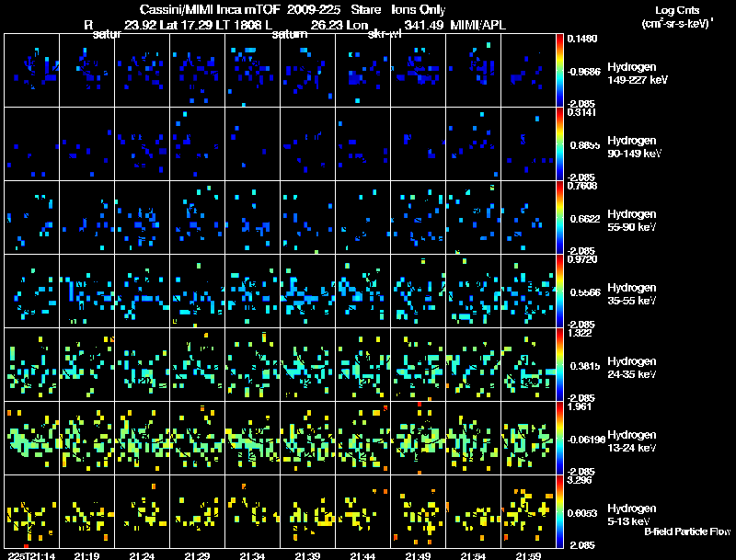The width and height of the screenshot is (736, 560).
Task: Open the 24-35 keV panel at 21:59
Action: (x=528, y=365)
